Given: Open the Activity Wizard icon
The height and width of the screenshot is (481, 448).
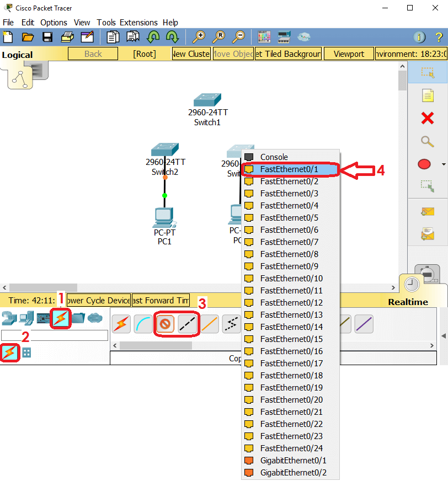Looking at the screenshot, I should click(x=87, y=37).
